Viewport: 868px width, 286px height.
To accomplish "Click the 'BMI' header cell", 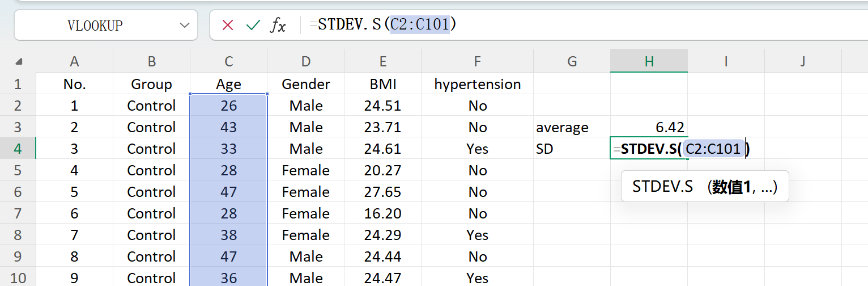I will (x=383, y=84).
